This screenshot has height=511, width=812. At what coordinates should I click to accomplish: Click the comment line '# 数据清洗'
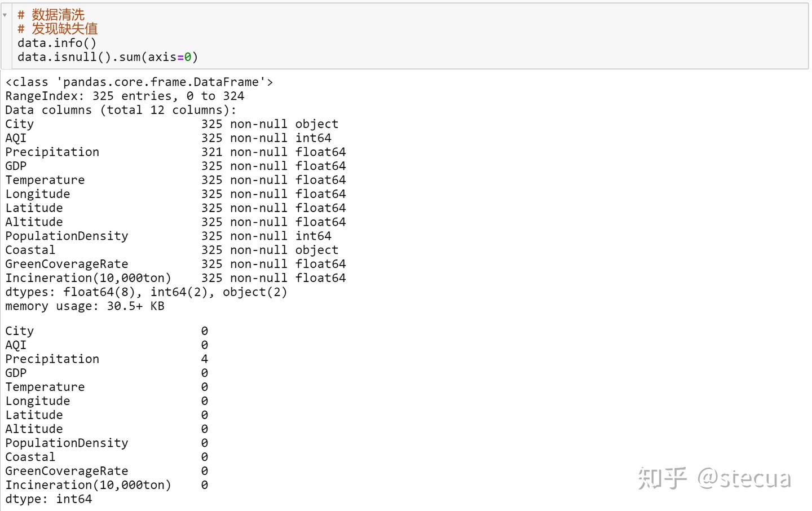pos(51,15)
